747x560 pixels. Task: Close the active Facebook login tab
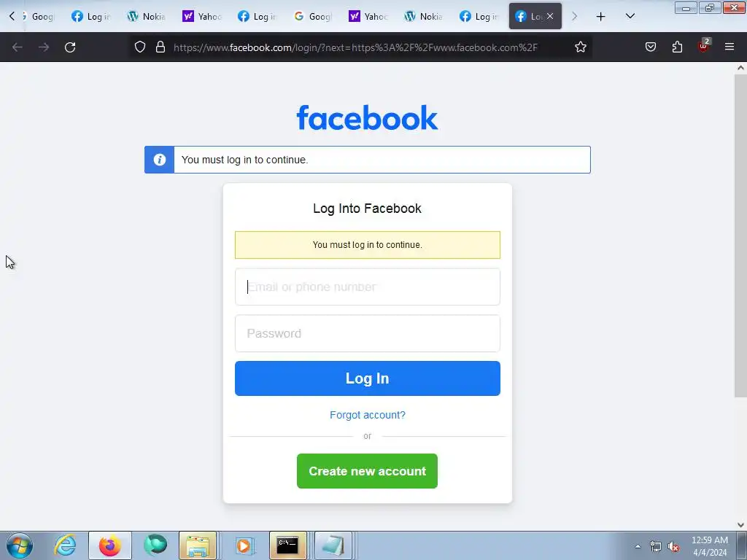[550, 16]
